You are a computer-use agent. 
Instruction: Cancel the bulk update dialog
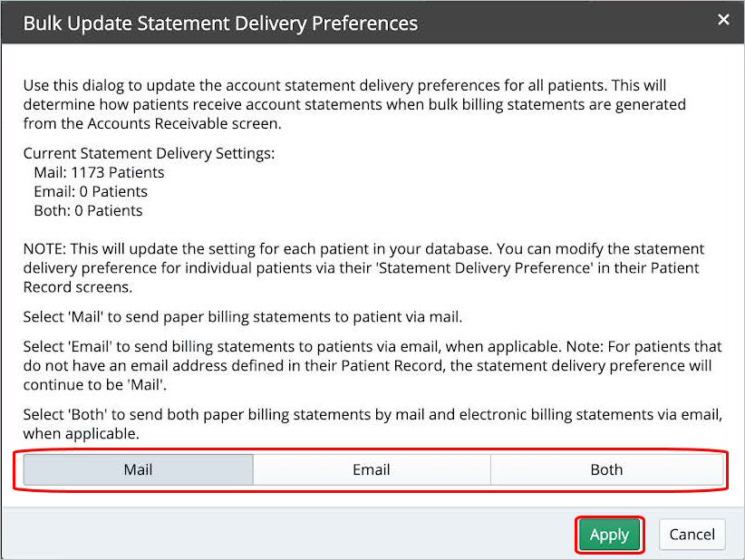tap(692, 535)
